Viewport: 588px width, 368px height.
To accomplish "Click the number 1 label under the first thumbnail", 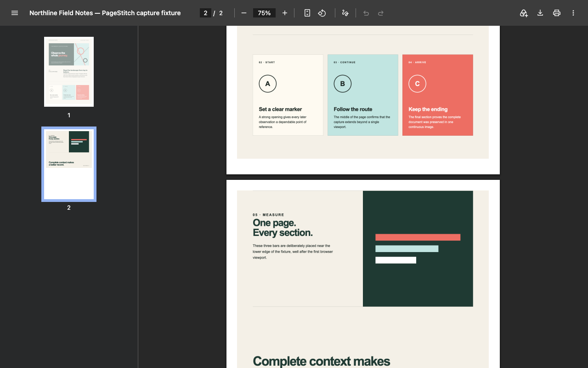I will click(x=69, y=115).
